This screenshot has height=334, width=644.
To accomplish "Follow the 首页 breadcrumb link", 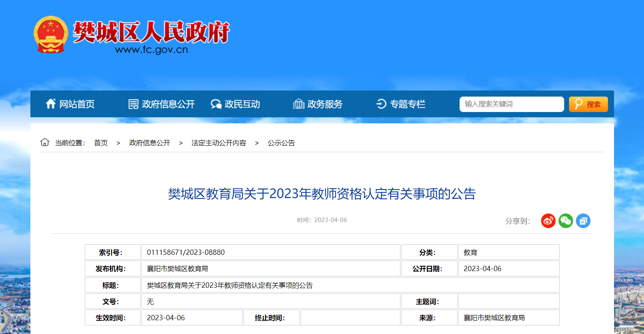I will pos(101,143).
